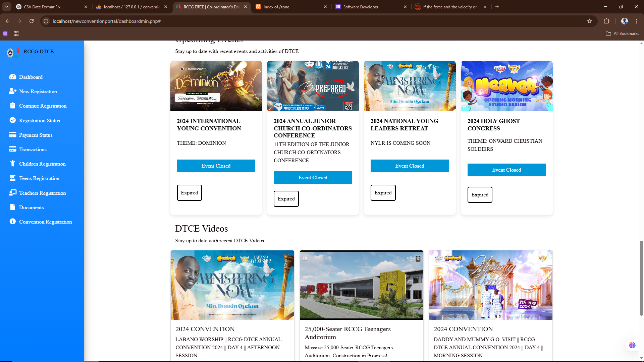The height and width of the screenshot is (362, 644).
Task: Click the DTCE Videos heading
Action: tap(201, 229)
